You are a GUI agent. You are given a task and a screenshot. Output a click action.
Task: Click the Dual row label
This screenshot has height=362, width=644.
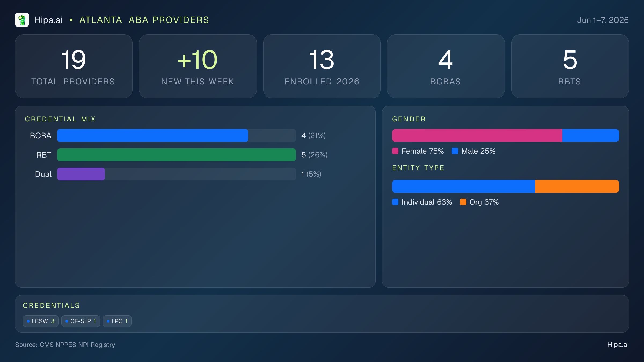(x=43, y=174)
